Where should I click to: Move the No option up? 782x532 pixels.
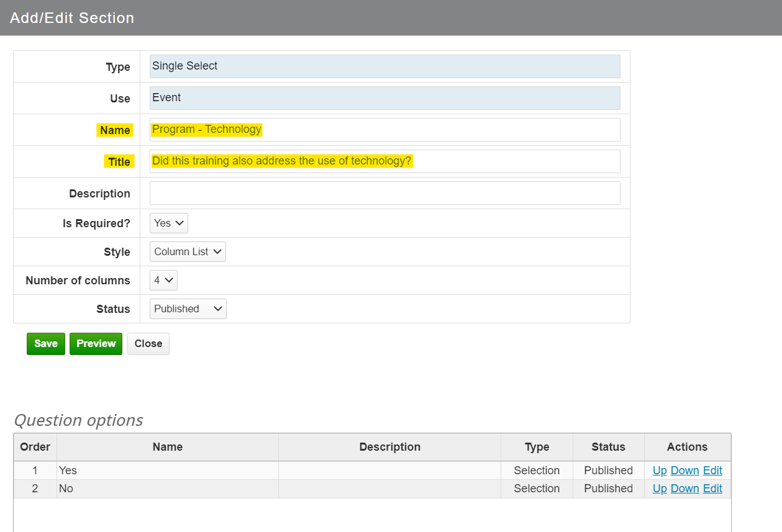tap(660, 488)
